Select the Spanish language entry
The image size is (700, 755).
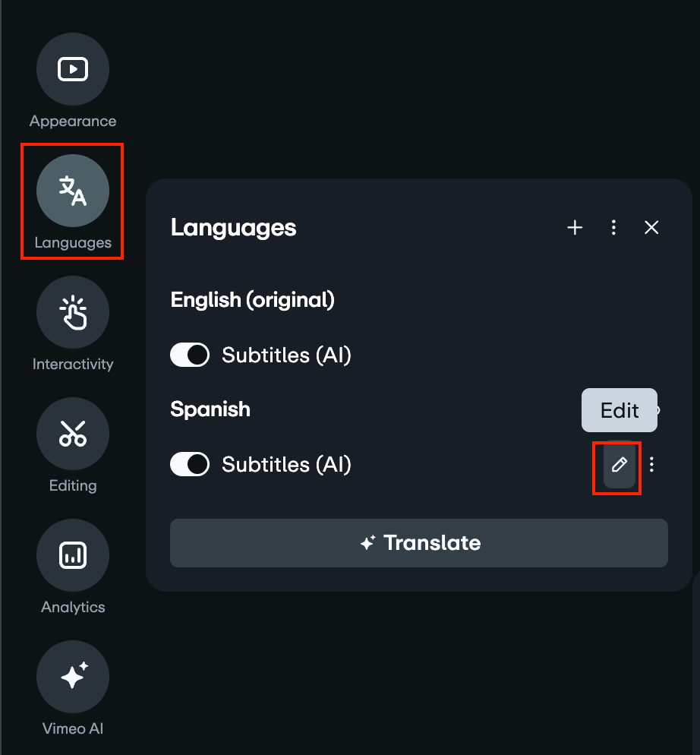[x=210, y=409]
